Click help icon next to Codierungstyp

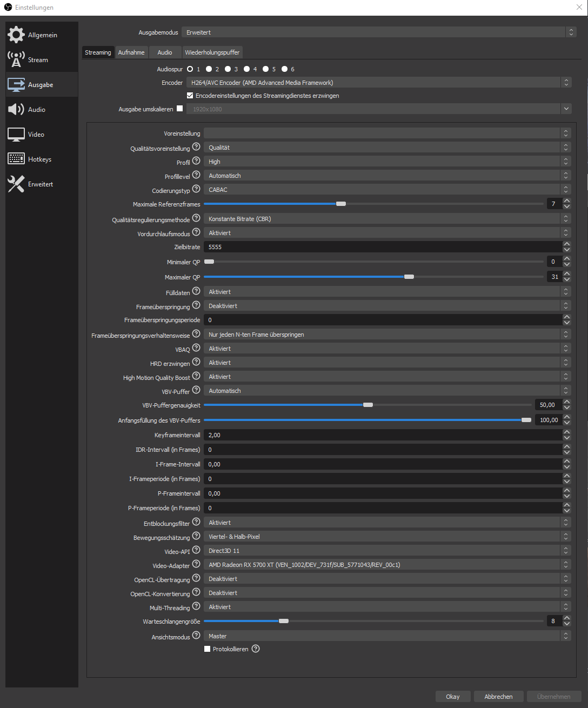(196, 189)
